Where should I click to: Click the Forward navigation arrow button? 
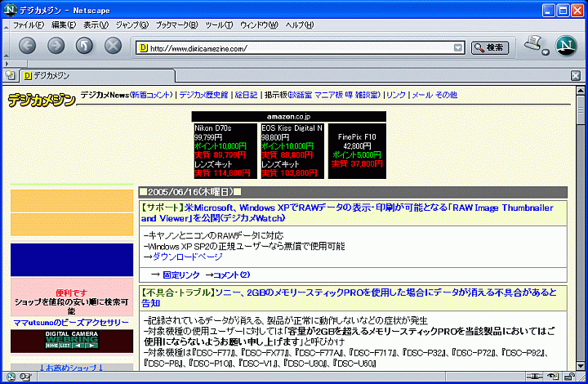point(56,47)
